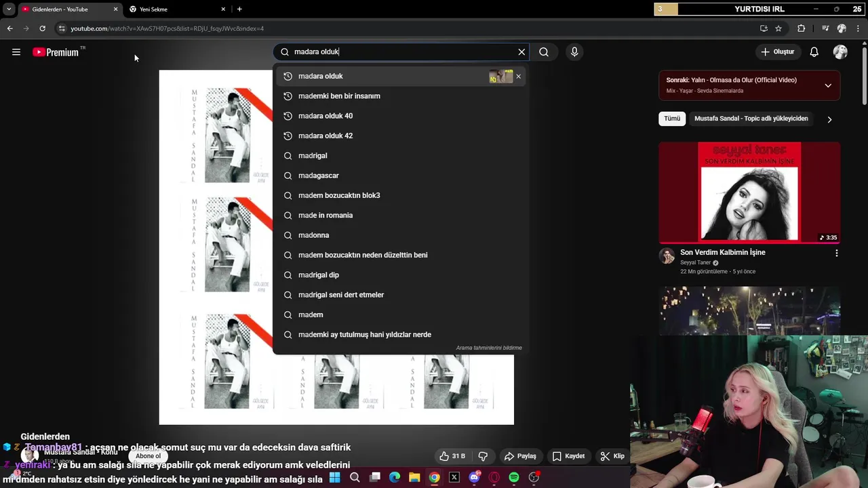This screenshot has height=488, width=868.
Task: Open the Windows Start menu
Action: point(334,478)
